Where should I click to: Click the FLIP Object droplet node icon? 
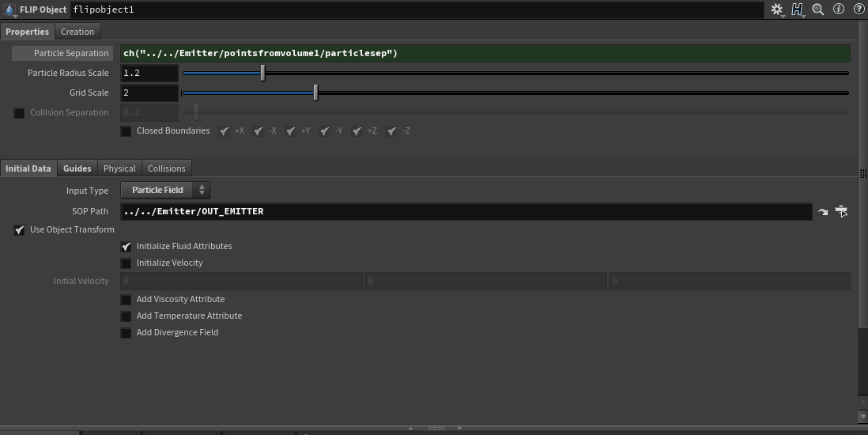(9, 9)
